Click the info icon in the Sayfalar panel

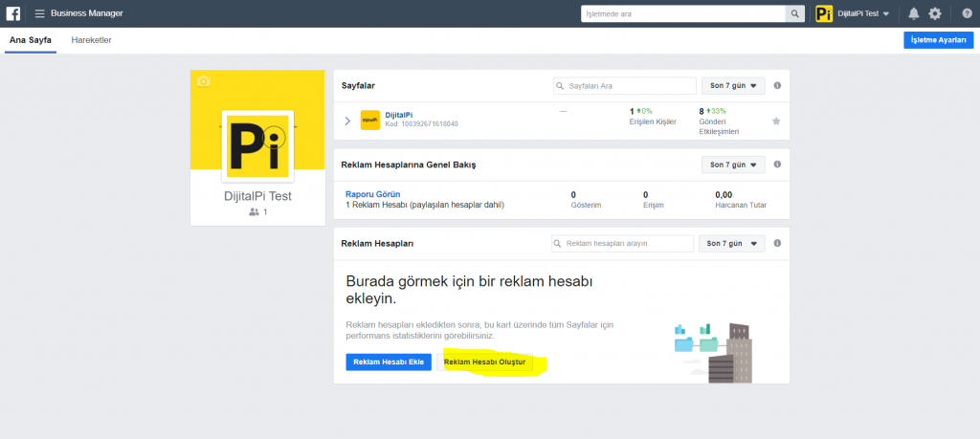tap(777, 85)
